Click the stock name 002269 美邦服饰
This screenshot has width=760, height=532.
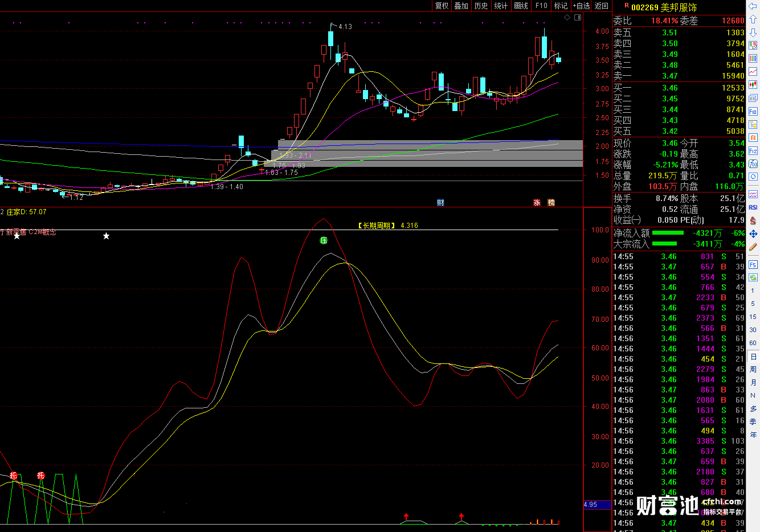[x=664, y=7]
